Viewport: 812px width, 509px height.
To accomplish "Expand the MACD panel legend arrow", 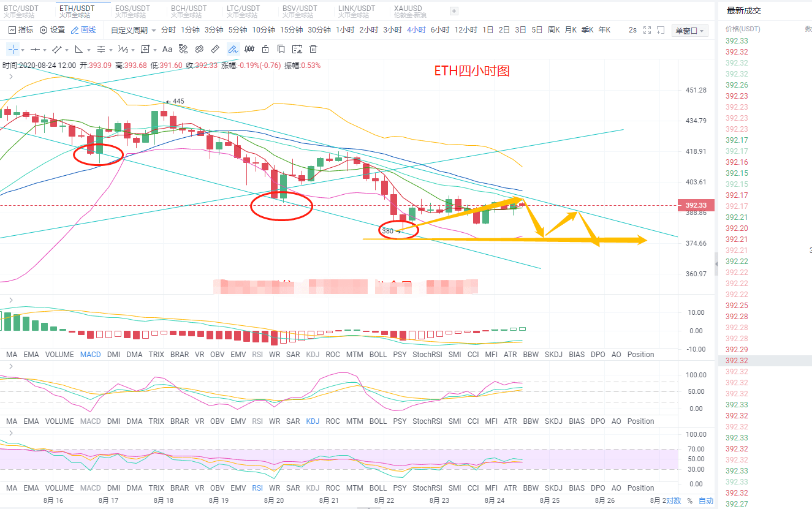I will coord(10,299).
